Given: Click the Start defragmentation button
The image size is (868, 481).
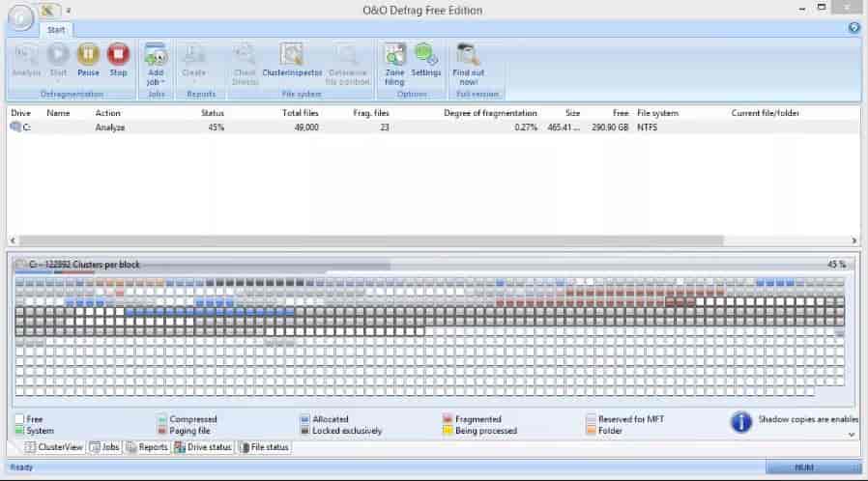Looking at the screenshot, I should [x=58, y=60].
